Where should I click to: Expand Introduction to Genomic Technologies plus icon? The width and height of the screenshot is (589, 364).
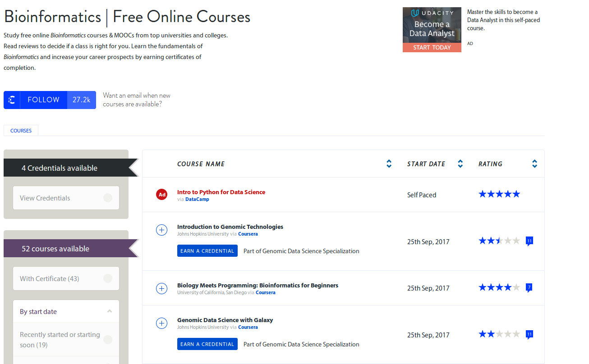point(161,230)
